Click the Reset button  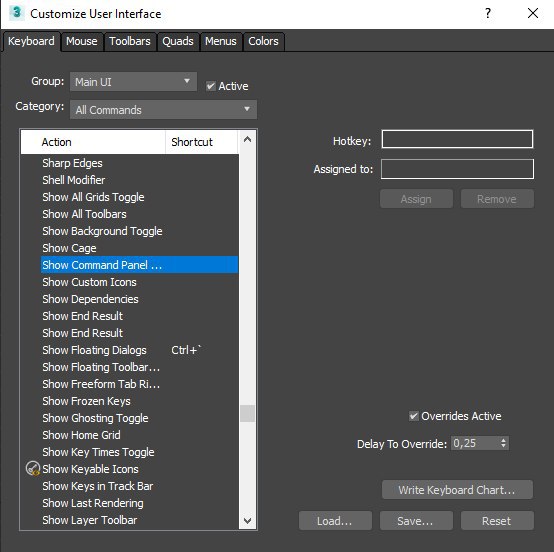497,521
